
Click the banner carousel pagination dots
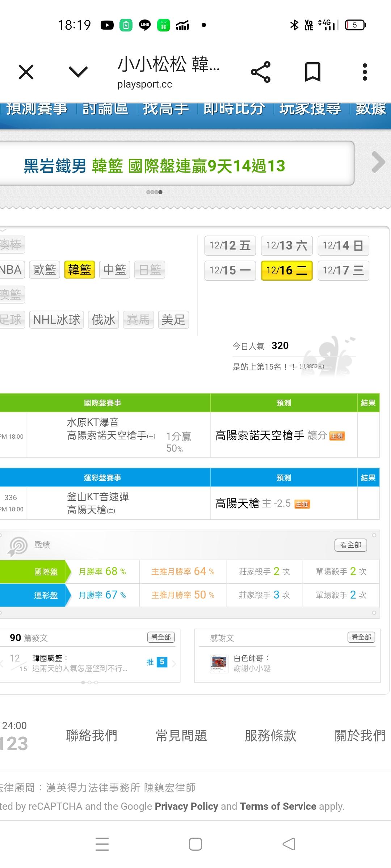pyautogui.click(x=154, y=192)
